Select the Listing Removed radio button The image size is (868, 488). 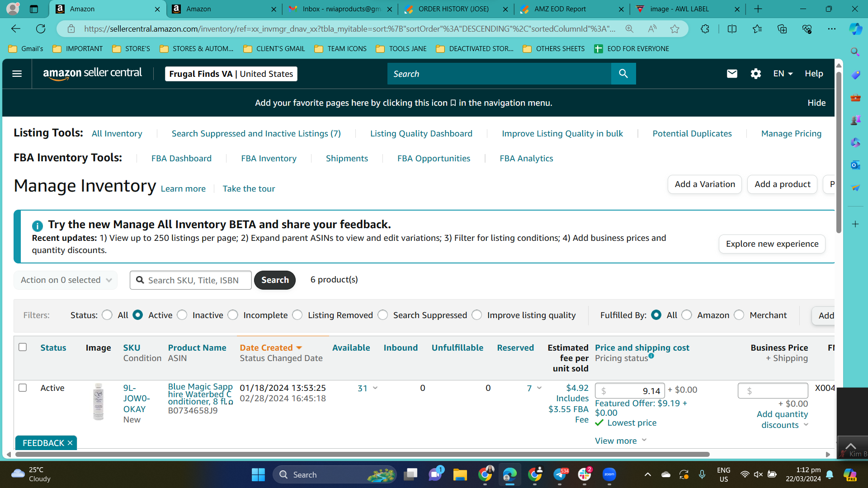coord(297,315)
